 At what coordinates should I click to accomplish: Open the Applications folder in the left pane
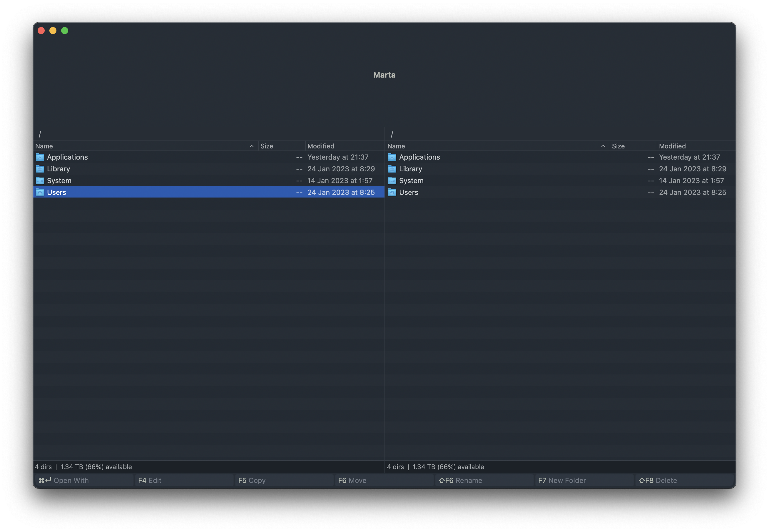67,157
